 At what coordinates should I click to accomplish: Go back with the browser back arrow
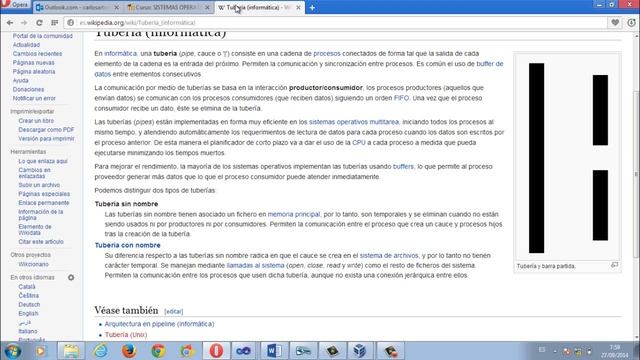(x=10, y=23)
